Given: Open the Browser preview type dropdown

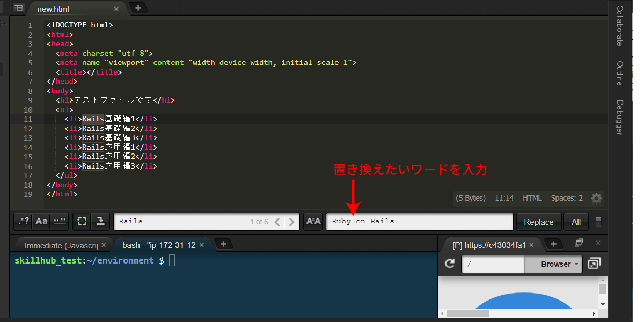Looking at the screenshot, I should click(x=553, y=264).
